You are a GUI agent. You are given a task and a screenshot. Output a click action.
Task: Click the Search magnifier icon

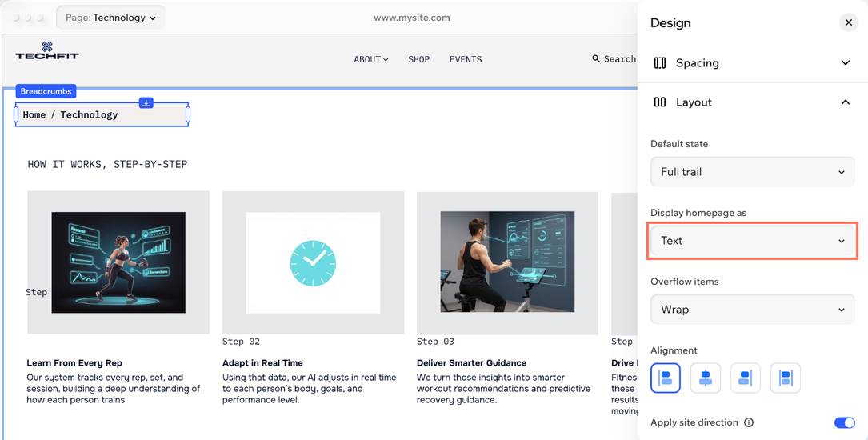pyautogui.click(x=596, y=58)
